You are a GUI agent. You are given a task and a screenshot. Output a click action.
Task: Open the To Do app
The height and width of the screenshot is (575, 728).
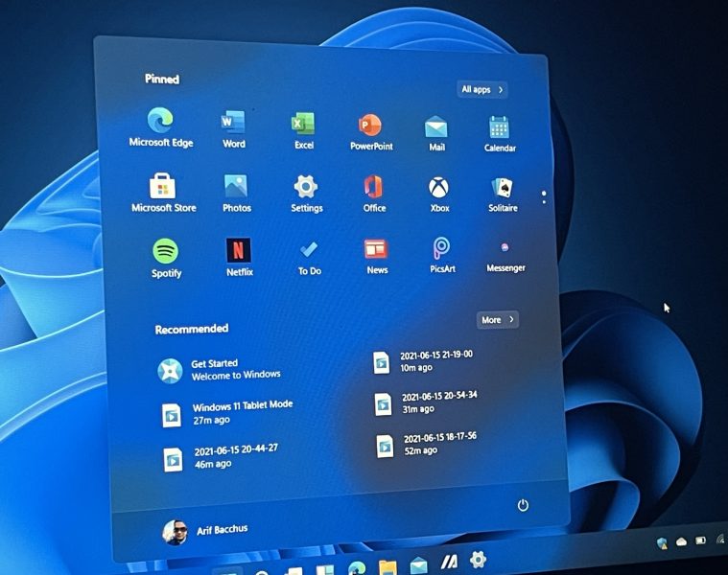click(309, 258)
